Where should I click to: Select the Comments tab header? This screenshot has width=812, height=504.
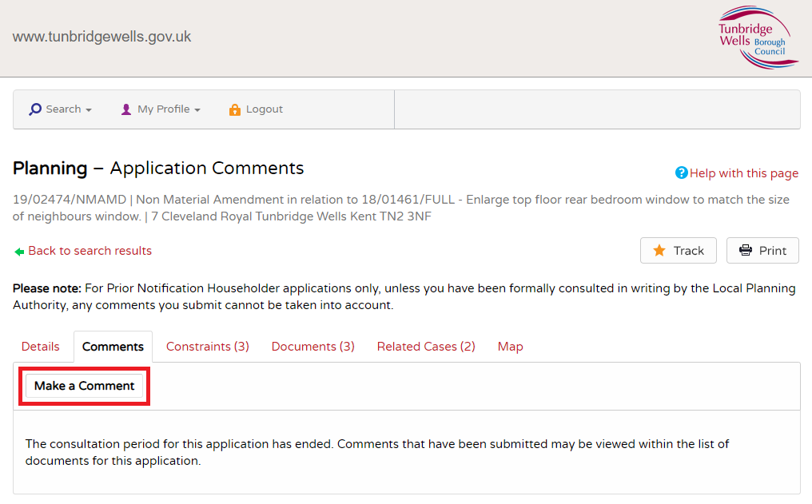113,346
